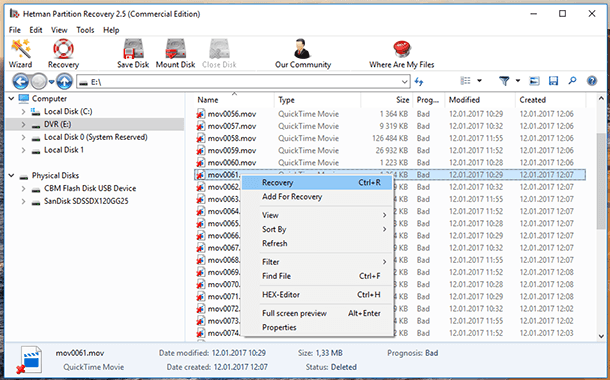Image resolution: width=610 pixels, height=380 pixels.
Task: Select Refresh in context menu
Action: point(317,243)
